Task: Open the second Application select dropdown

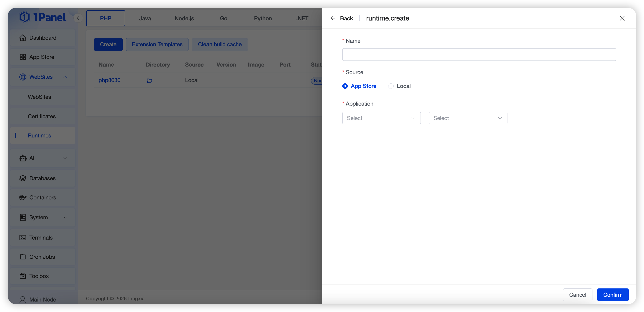Action: 468,118
